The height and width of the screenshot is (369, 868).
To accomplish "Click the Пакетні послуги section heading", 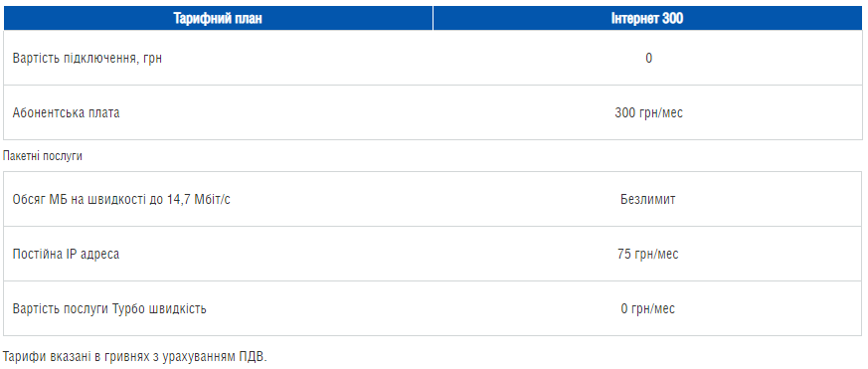I will 43,156.
